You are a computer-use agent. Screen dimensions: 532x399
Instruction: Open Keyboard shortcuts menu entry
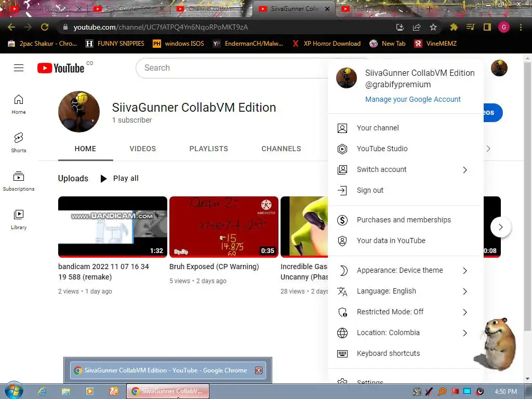tap(406, 353)
